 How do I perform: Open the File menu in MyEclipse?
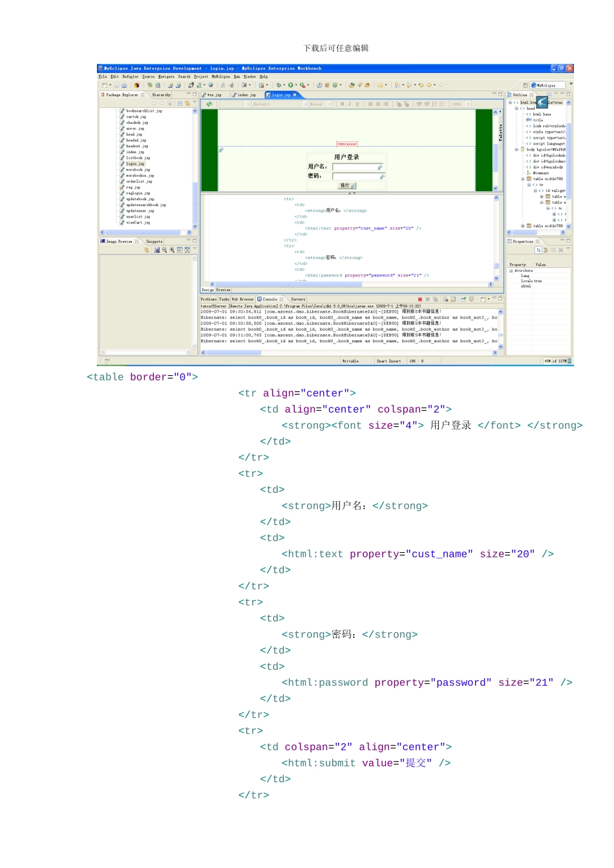click(102, 76)
